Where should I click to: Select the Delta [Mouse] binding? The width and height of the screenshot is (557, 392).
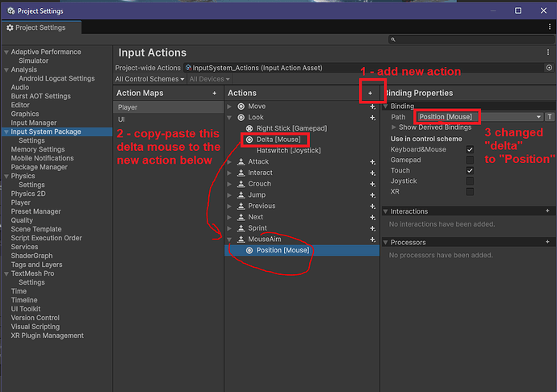click(278, 140)
